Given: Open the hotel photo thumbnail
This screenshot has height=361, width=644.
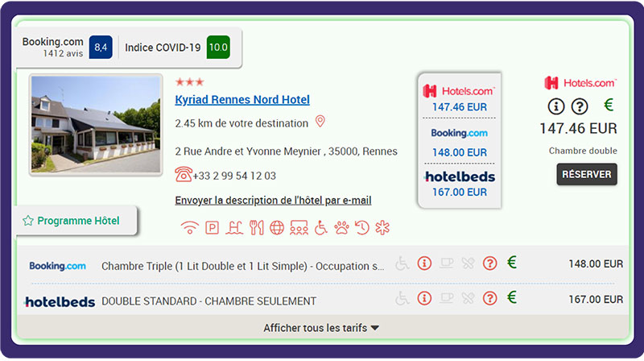Looking at the screenshot, I should [96, 125].
